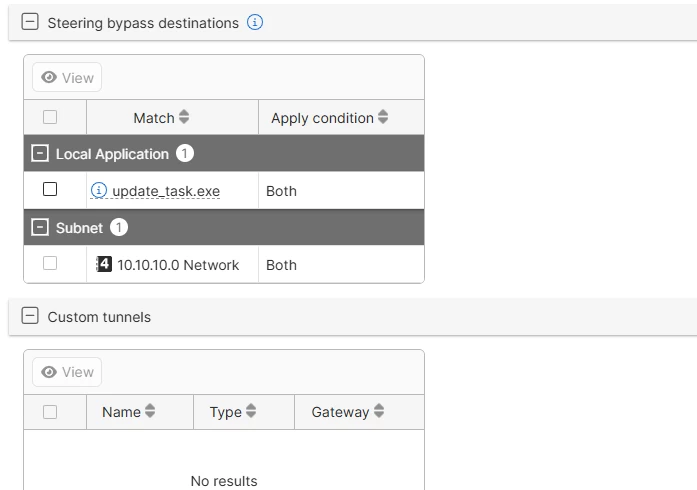
Task: Click IPv4 icon beside 10.10.10.0 Network
Action: [104, 264]
